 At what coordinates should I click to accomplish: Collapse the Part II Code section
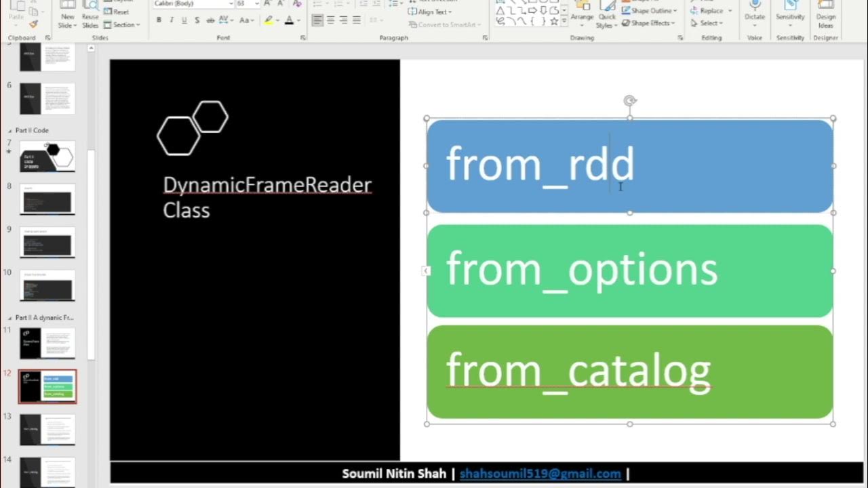[x=9, y=130]
